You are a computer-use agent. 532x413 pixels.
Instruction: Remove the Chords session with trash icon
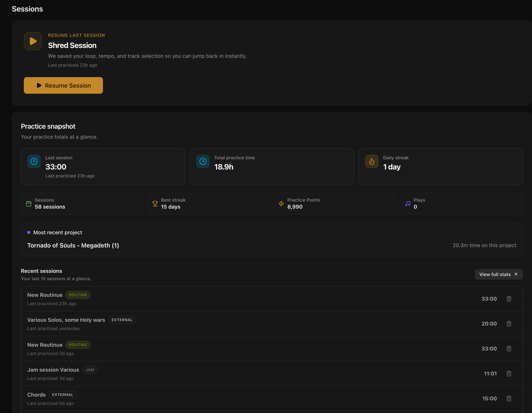[509, 399]
